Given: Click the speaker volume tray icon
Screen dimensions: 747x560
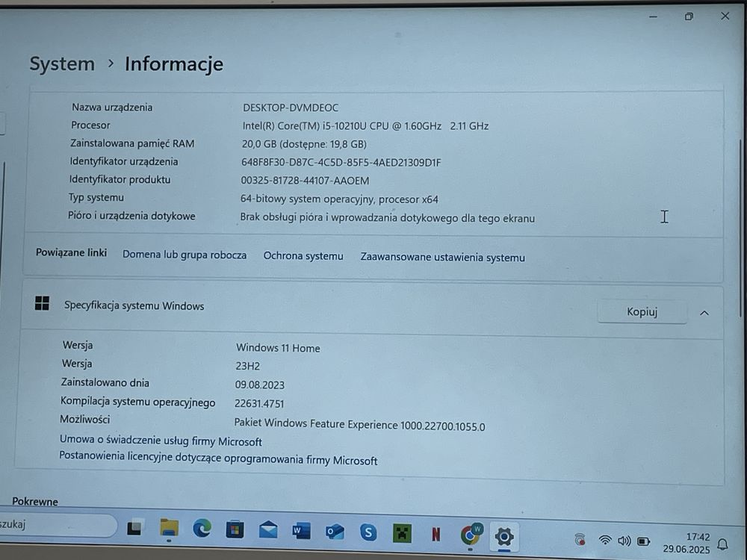Looking at the screenshot, I should point(624,541).
